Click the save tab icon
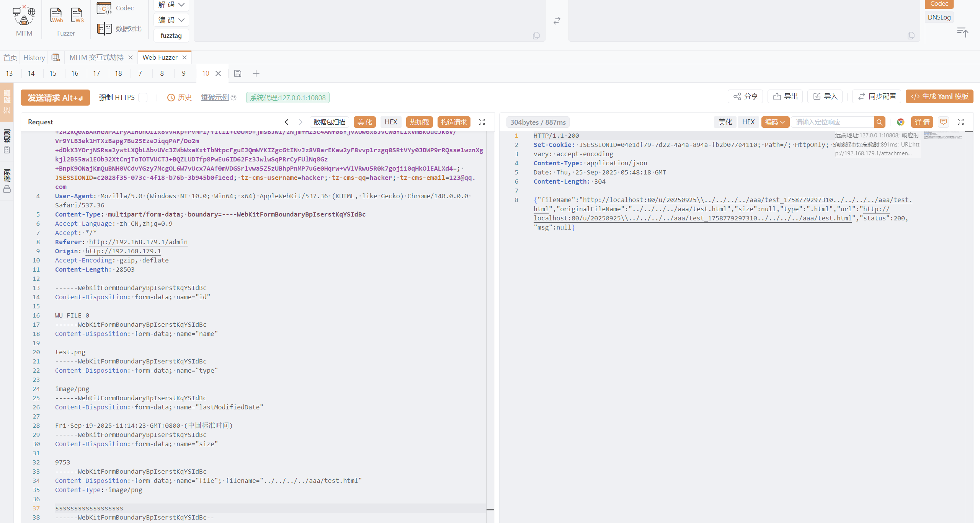The height and width of the screenshot is (523, 980). click(238, 73)
